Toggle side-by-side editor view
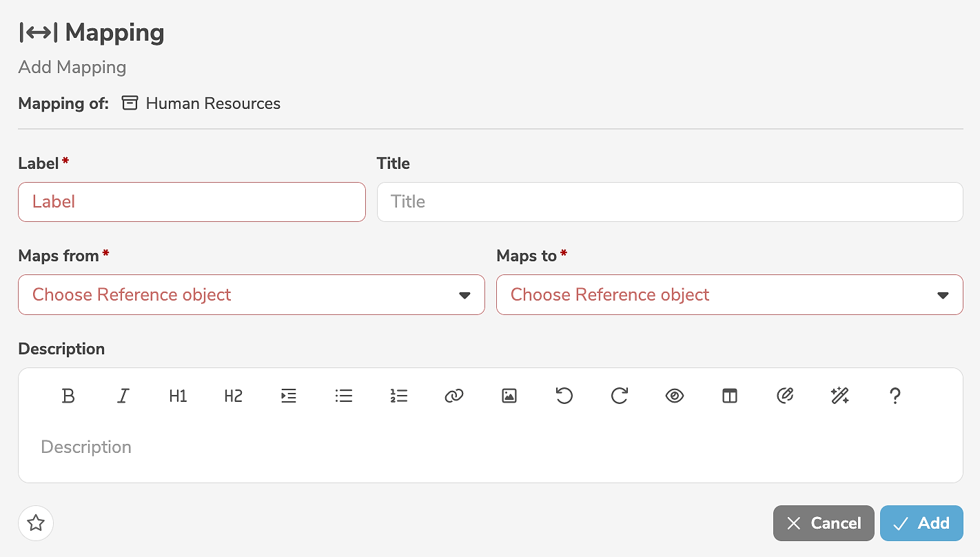 [x=730, y=396]
